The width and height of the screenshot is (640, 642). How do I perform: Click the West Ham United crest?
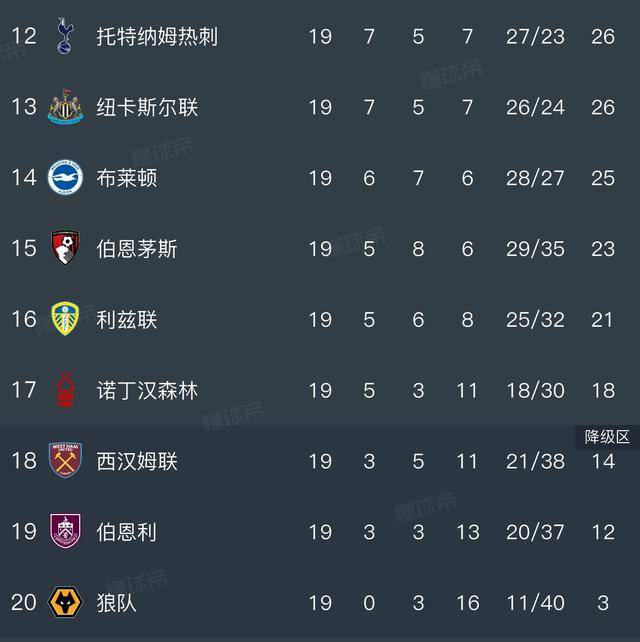pyautogui.click(x=65, y=461)
